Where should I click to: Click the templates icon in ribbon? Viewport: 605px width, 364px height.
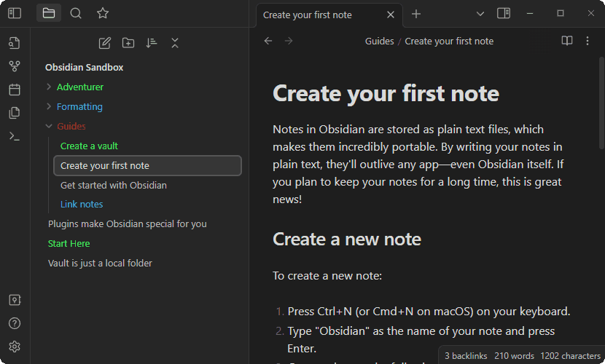pos(15,113)
